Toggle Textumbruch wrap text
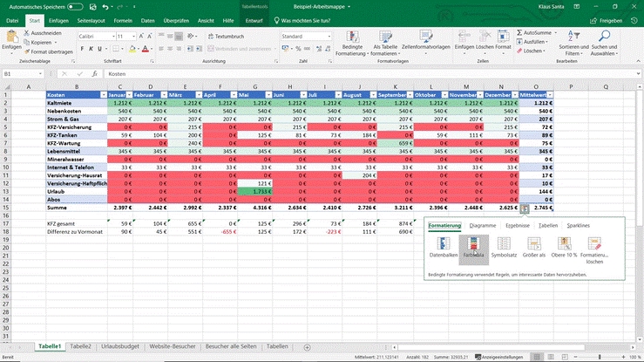This screenshot has width=644, height=362. click(x=226, y=36)
